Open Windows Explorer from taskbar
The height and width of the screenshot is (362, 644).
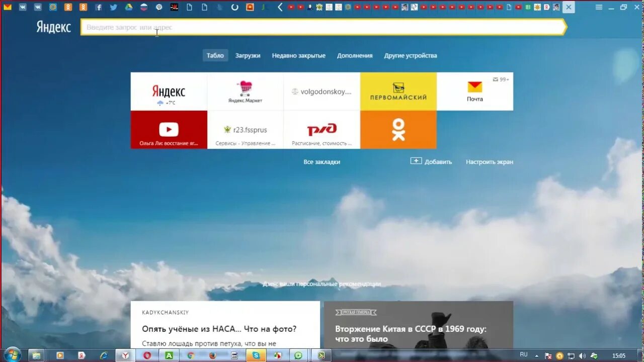pyautogui.click(x=36, y=355)
